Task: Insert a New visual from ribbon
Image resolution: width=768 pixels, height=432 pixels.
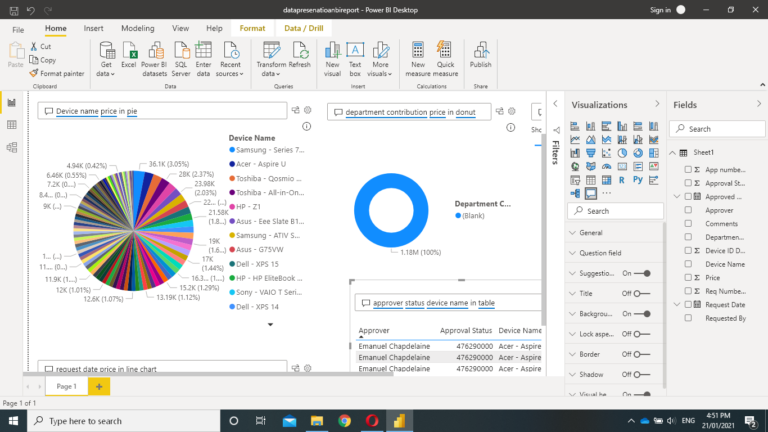Action: coord(332,59)
